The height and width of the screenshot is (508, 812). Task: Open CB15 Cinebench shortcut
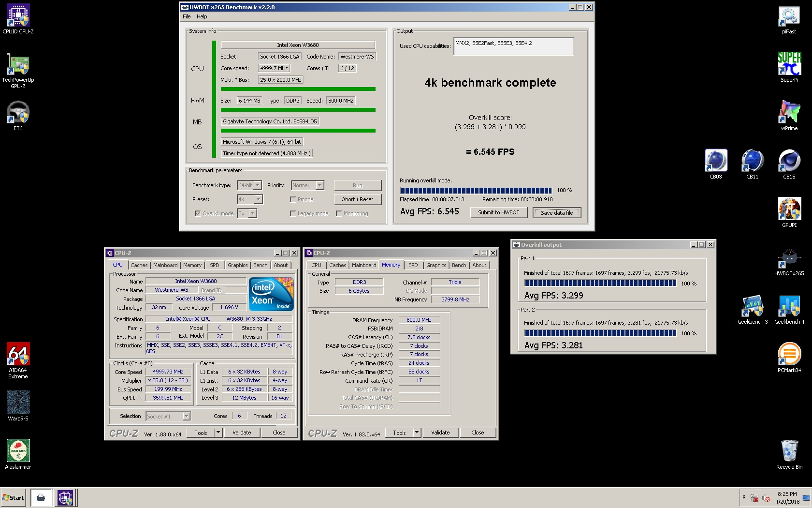(789, 164)
